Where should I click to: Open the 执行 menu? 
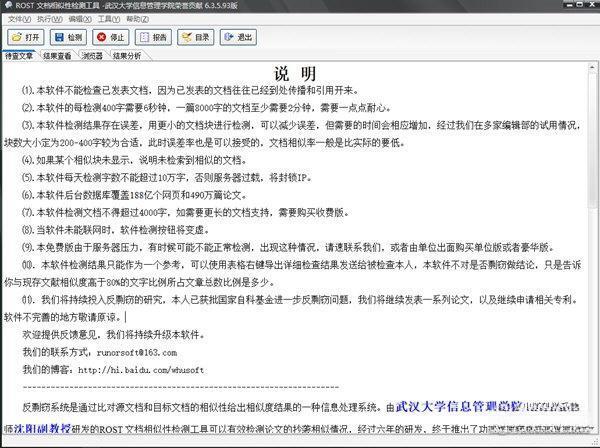click(x=49, y=19)
